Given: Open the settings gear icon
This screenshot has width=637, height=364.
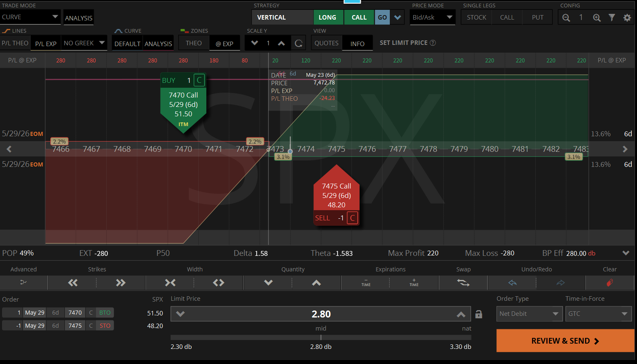Looking at the screenshot, I should coord(627,18).
